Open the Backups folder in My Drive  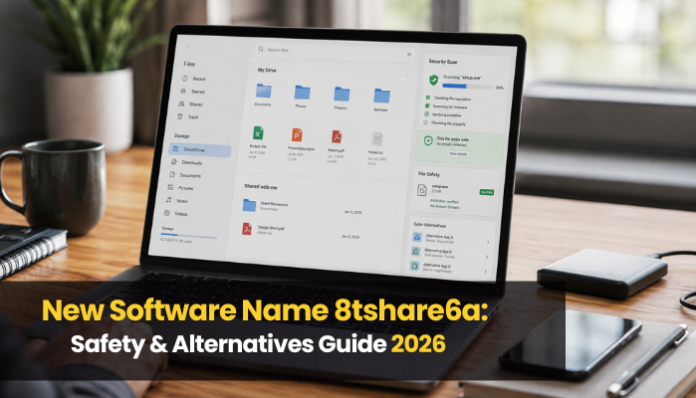[381, 100]
